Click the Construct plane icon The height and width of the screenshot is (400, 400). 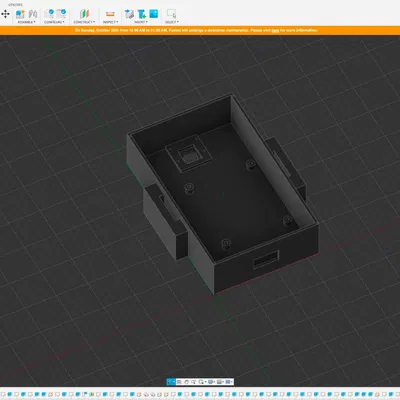coord(84,14)
